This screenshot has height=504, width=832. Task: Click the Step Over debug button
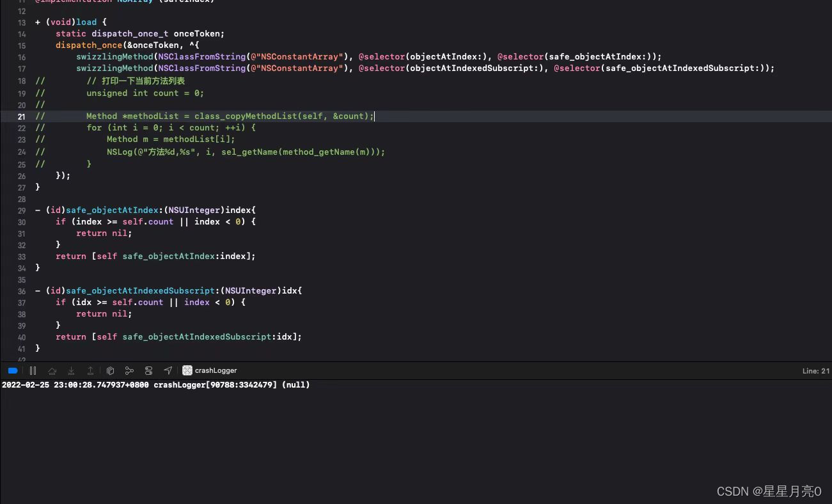pyautogui.click(x=52, y=370)
